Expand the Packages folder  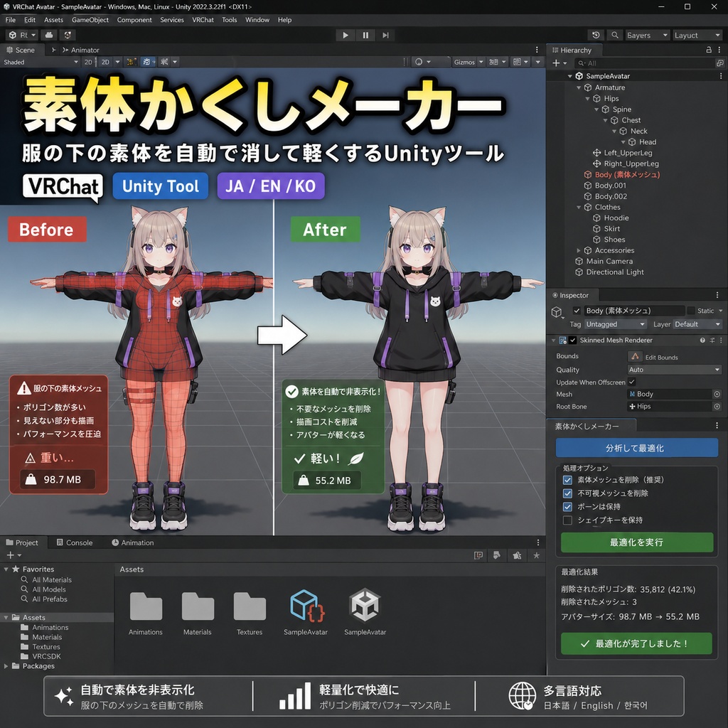pos(6,666)
